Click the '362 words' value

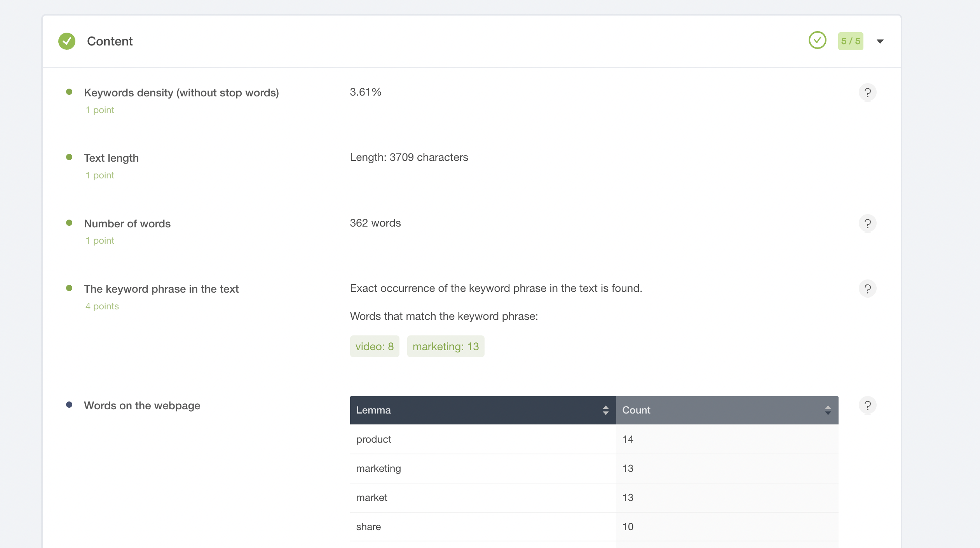pyautogui.click(x=375, y=223)
